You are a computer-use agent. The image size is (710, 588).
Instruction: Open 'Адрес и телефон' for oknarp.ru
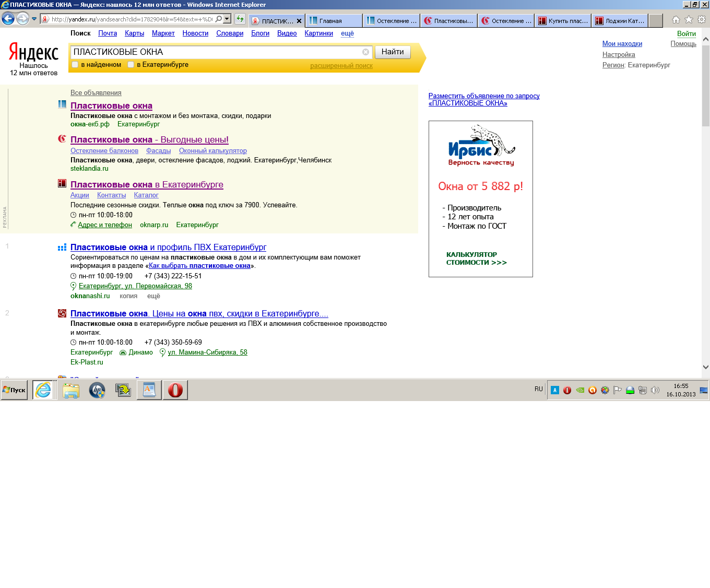click(105, 225)
